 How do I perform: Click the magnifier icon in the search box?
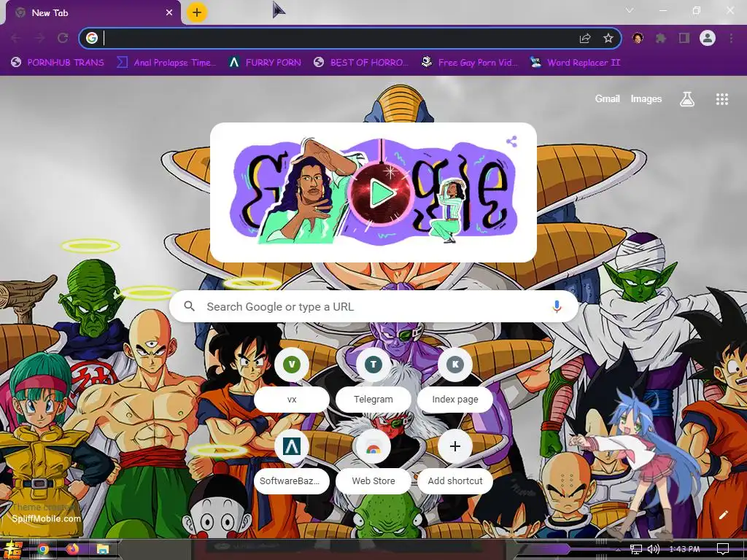[x=189, y=306]
